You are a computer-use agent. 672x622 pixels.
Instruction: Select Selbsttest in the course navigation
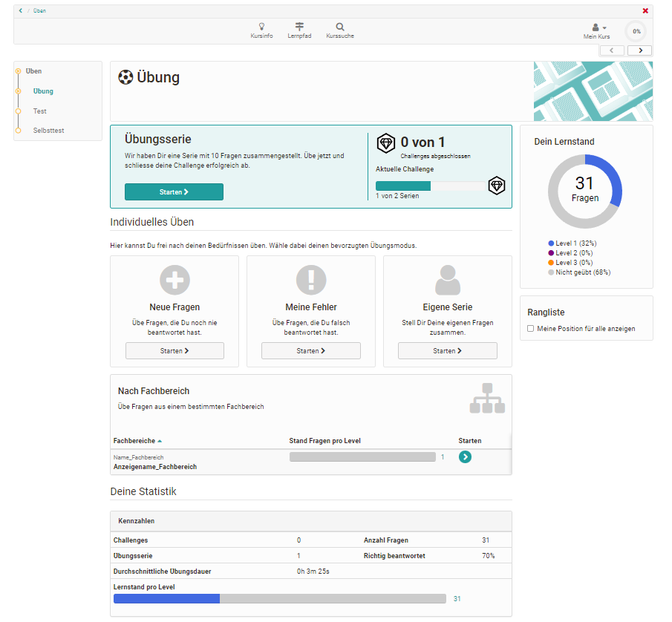tap(48, 131)
